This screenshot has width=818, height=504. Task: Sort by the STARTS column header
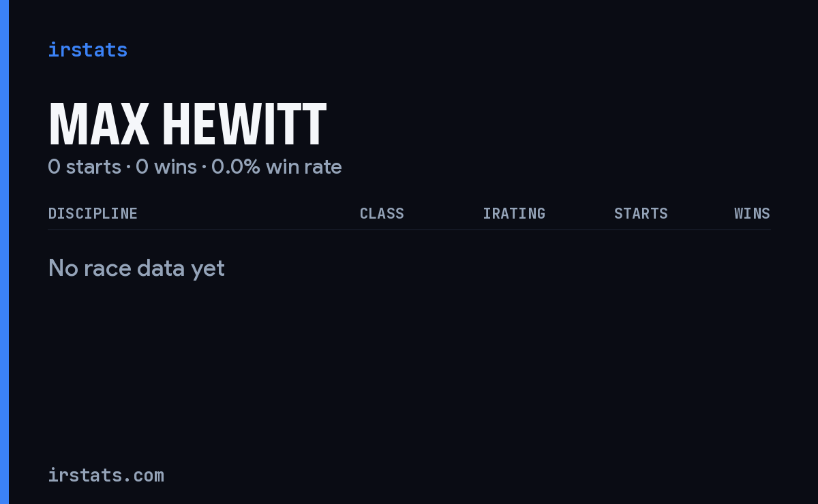(641, 213)
